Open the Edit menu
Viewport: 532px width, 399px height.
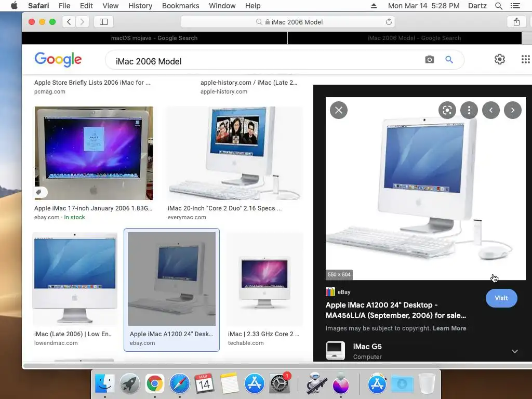pos(86,6)
